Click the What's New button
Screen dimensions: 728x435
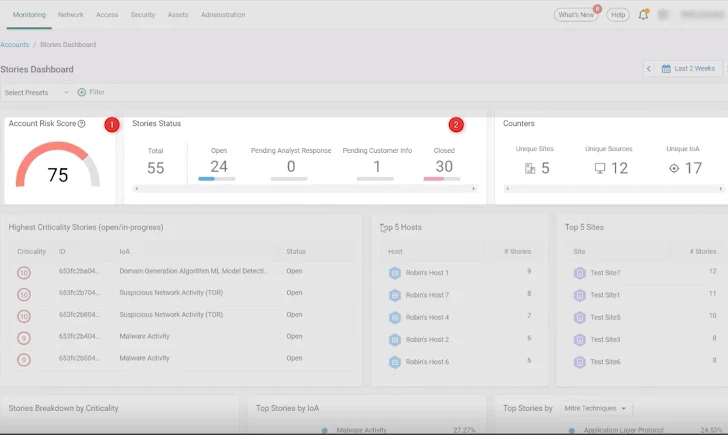[577, 15]
